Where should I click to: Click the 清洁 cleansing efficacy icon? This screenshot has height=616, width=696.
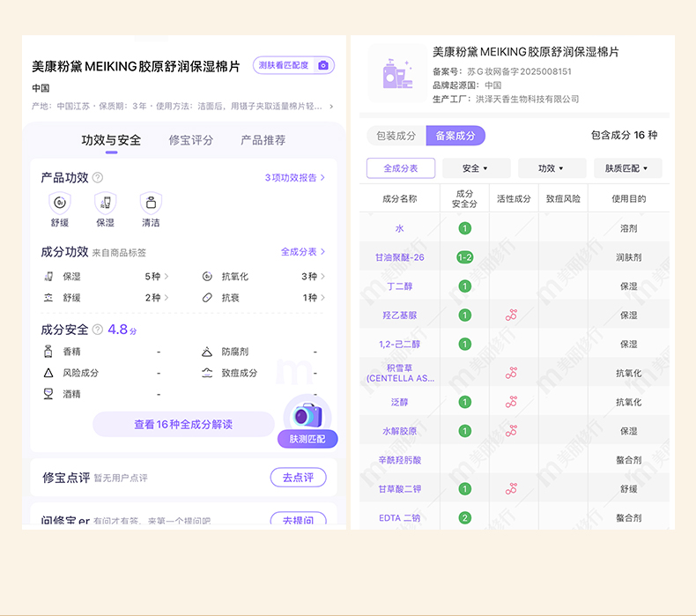click(x=151, y=203)
